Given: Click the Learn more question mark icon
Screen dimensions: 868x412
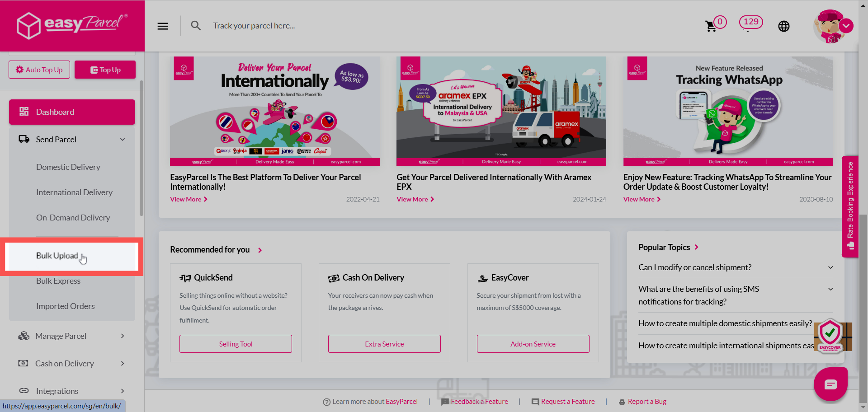Looking at the screenshot, I should [326, 402].
